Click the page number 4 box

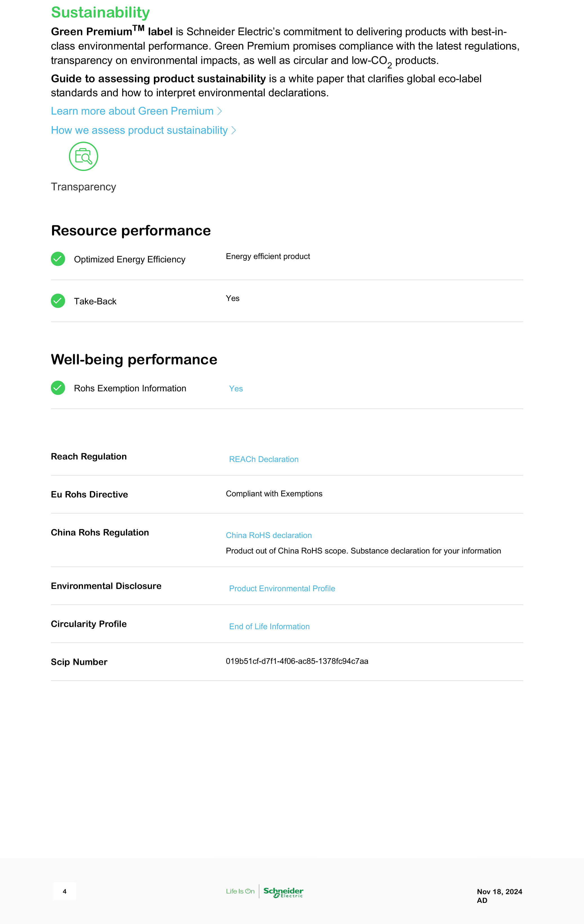[x=64, y=891]
